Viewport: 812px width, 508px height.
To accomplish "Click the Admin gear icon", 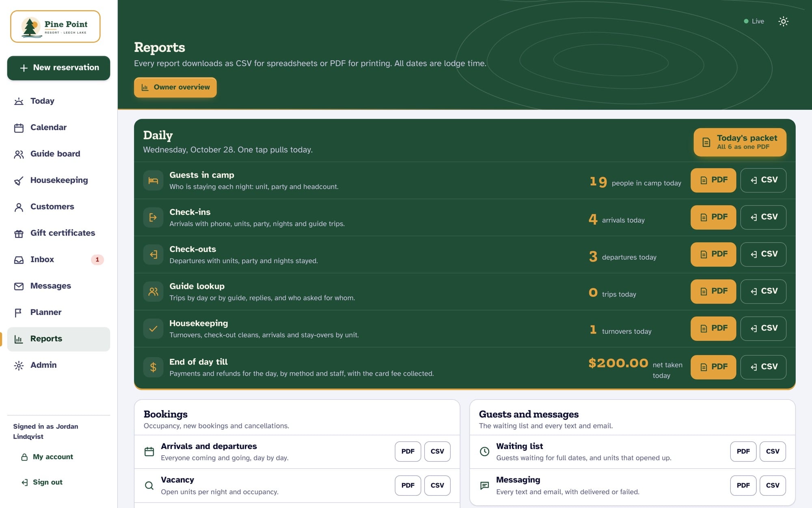I will pyautogui.click(x=19, y=366).
